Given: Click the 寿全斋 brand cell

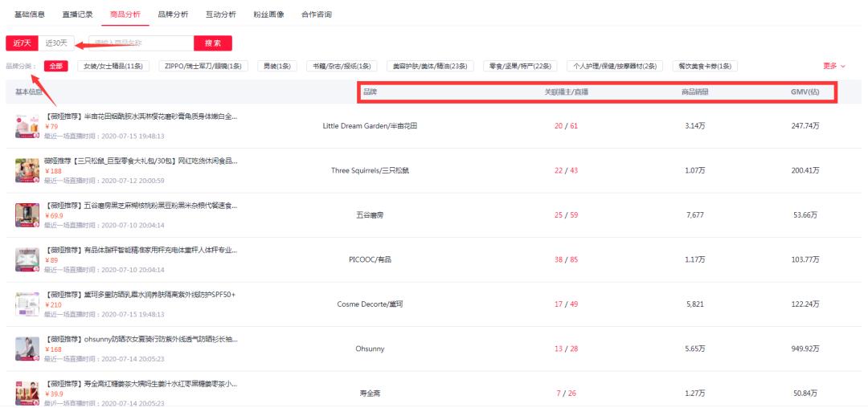Looking at the screenshot, I should coord(370,394).
